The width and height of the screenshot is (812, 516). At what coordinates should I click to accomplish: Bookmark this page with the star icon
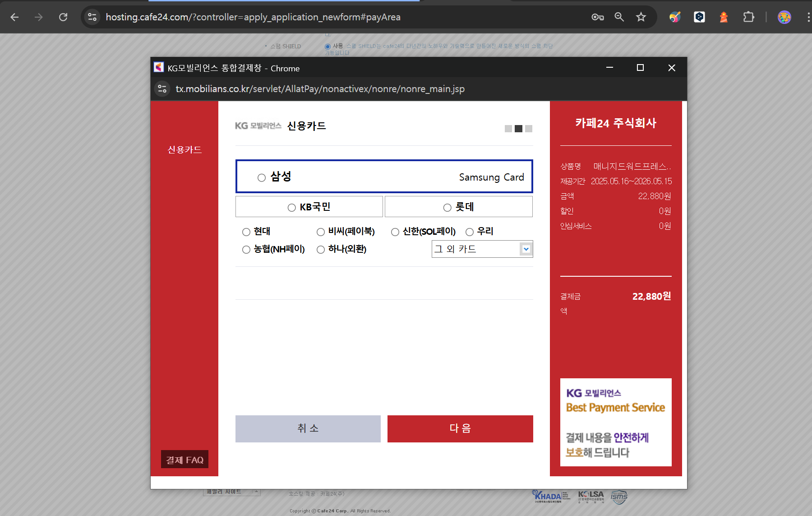point(641,17)
